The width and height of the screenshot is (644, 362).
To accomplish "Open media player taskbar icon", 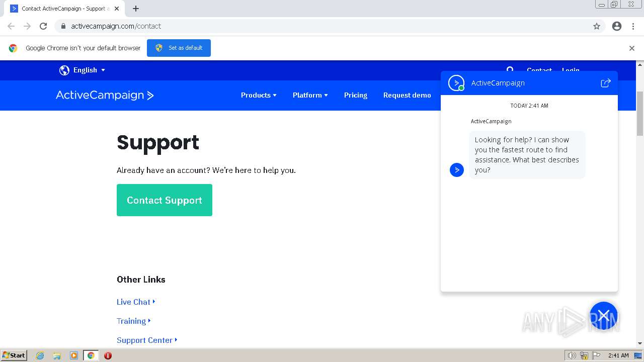I will pos(74,355).
